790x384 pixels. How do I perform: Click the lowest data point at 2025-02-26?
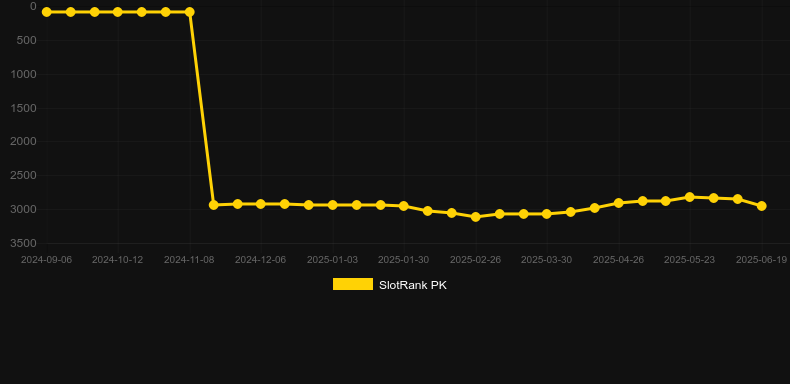[476, 217]
